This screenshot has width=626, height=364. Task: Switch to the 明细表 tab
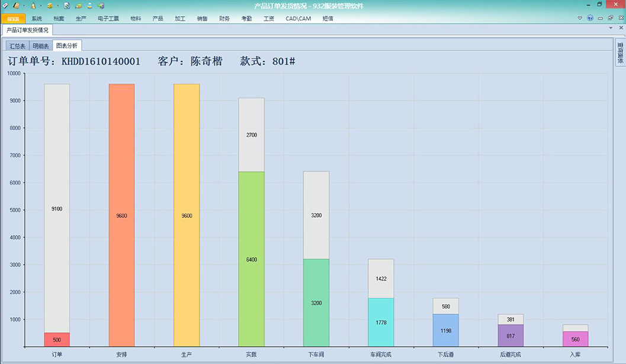41,46
